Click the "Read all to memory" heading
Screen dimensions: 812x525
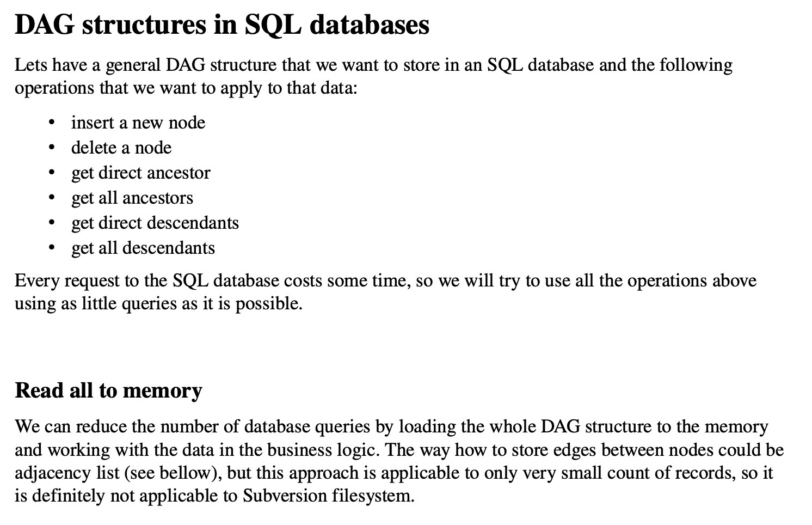click(108, 390)
